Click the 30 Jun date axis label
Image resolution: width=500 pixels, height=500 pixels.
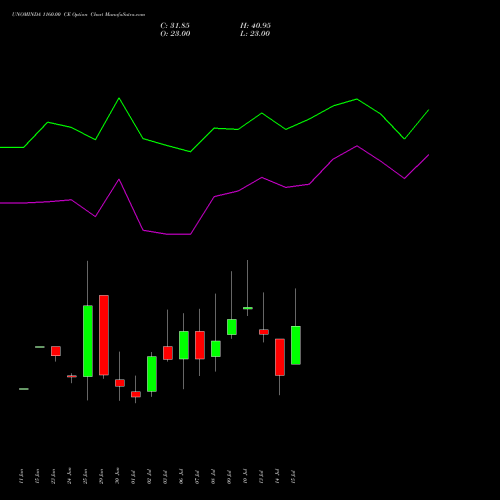click(x=117, y=476)
